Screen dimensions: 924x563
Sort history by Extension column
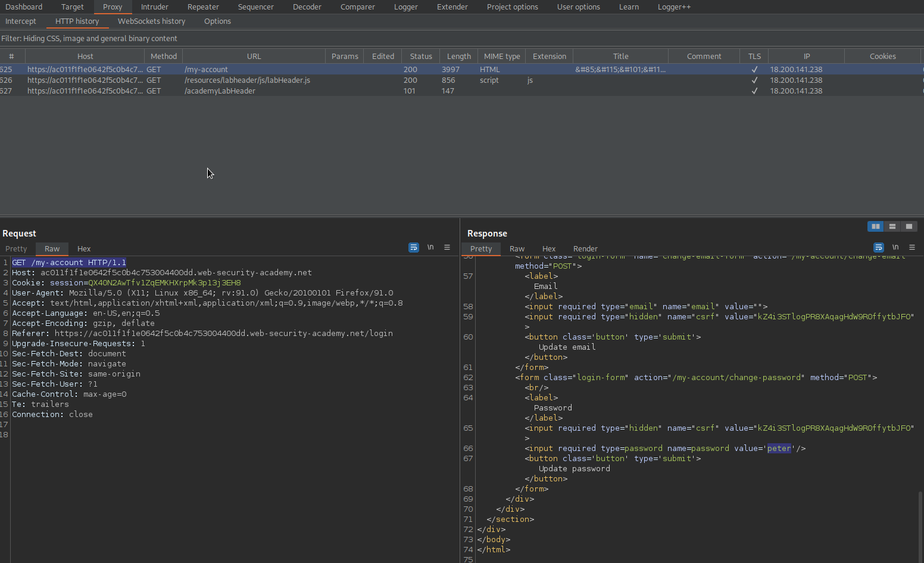550,56
